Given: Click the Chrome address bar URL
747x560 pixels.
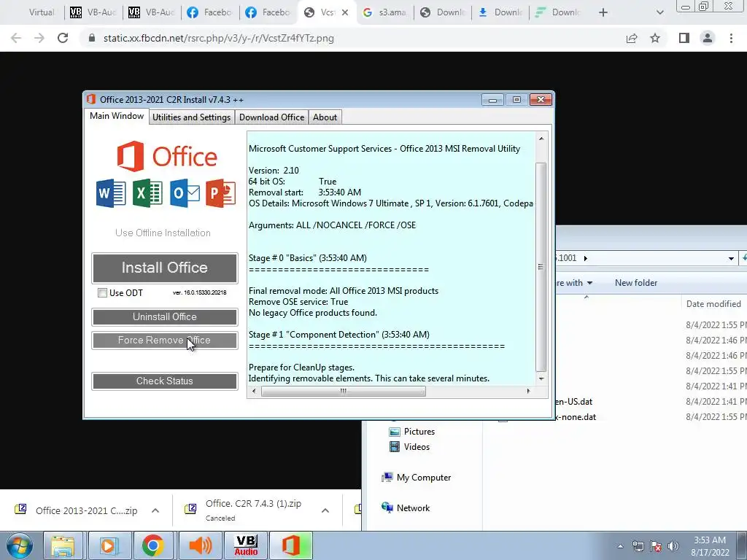Looking at the screenshot, I should click(x=219, y=38).
